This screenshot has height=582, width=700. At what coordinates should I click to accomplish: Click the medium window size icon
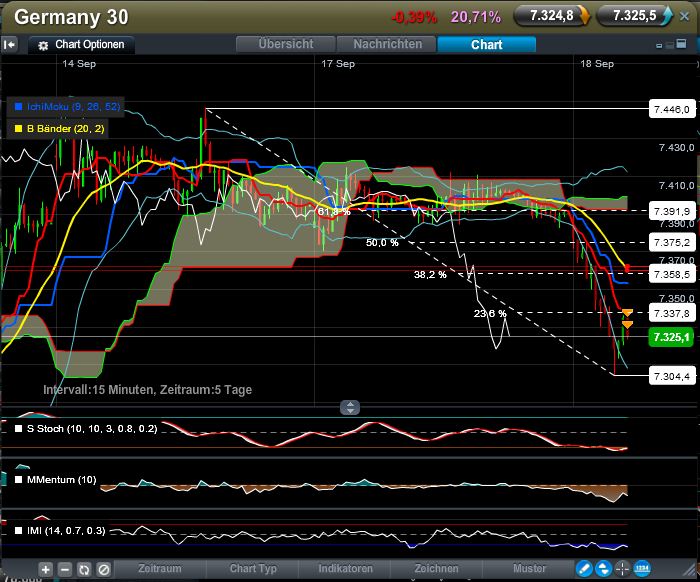click(669, 45)
